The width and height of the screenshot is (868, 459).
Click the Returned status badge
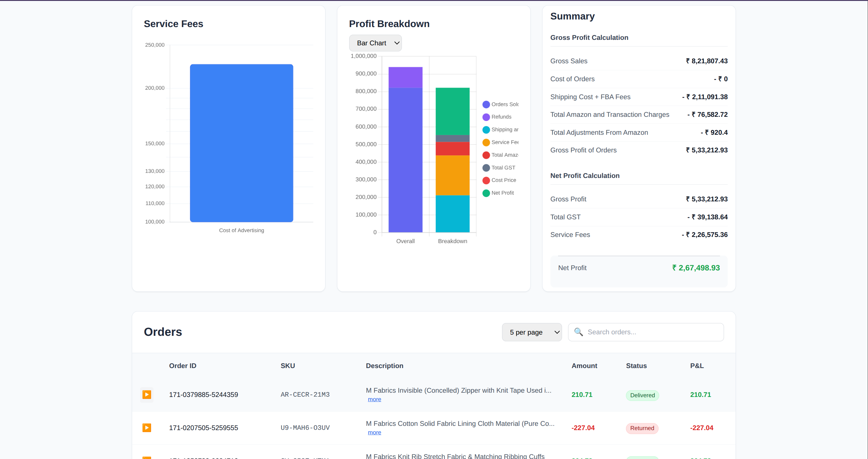tap(642, 428)
